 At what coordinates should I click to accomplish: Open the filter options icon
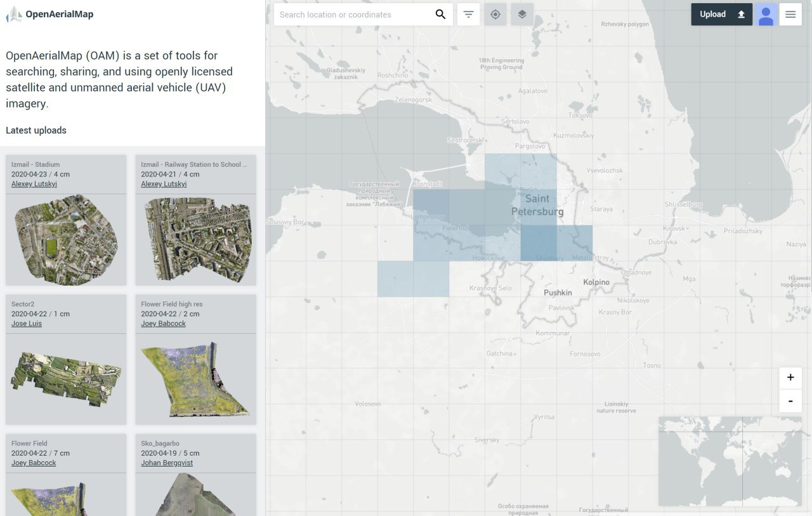[469, 14]
